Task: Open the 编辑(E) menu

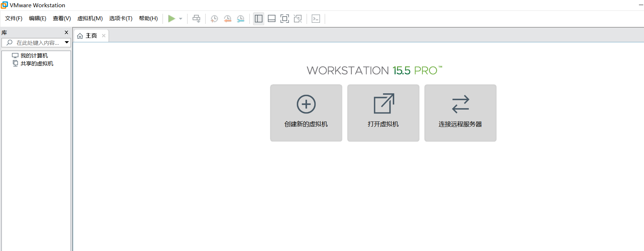Action: (38, 18)
